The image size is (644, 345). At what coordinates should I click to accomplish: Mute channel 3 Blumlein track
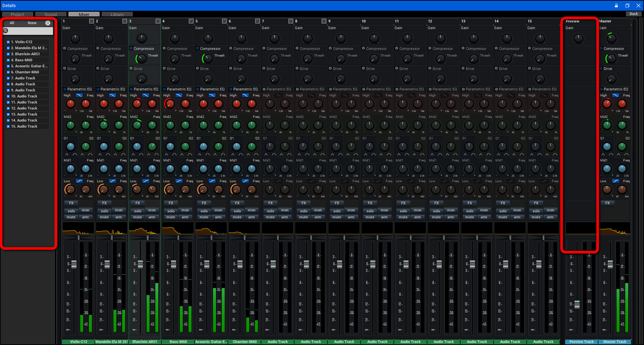(x=138, y=217)
